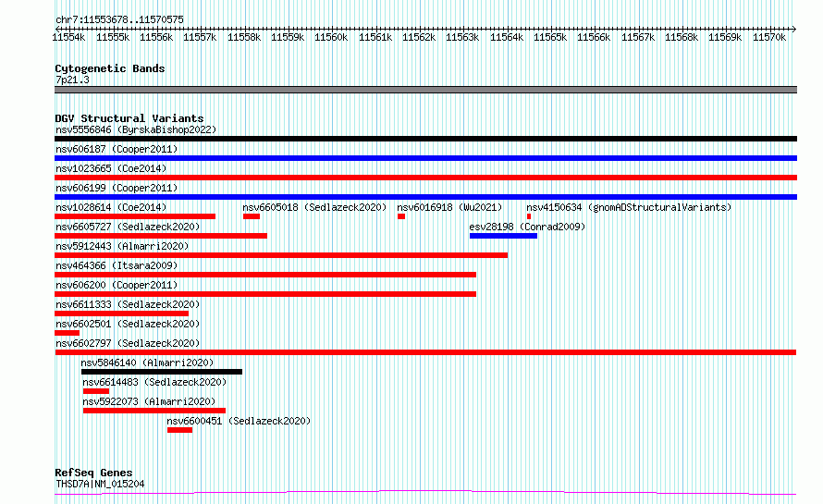Click the 11560k ruler tick label
The height and width of the screenshot is (504, 823).
pyautogui.click(x=331, y=37)
